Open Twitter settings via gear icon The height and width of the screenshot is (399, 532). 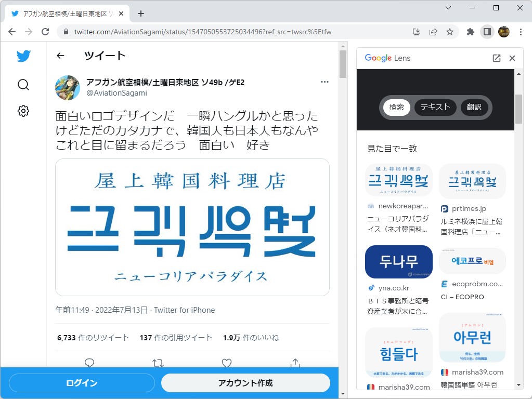click(x=23, y=111)
